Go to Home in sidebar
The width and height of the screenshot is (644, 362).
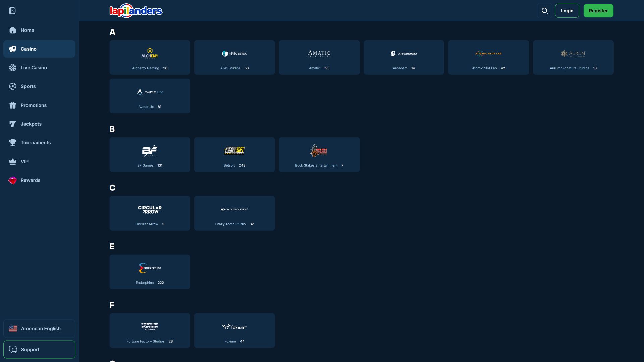click(39, 30)
